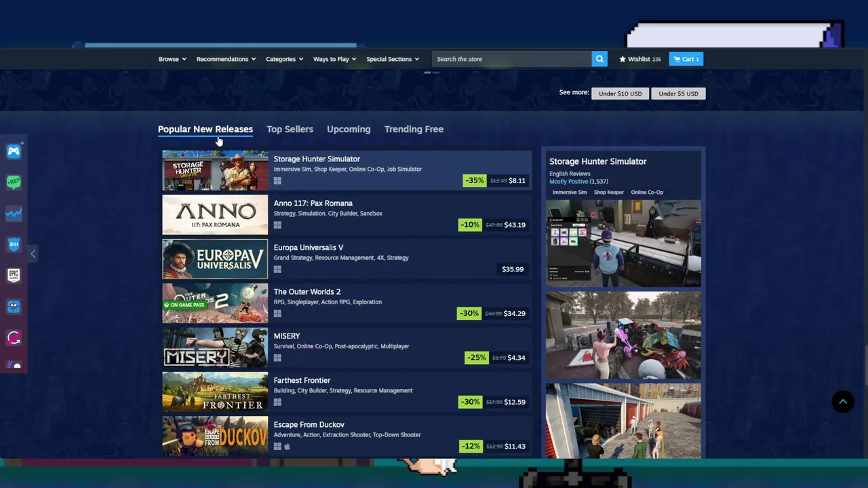The height and width of the screenshot is (488, 868).
Task: Expand the Special Sections dropdown
Action: click(x=393, y=59)
